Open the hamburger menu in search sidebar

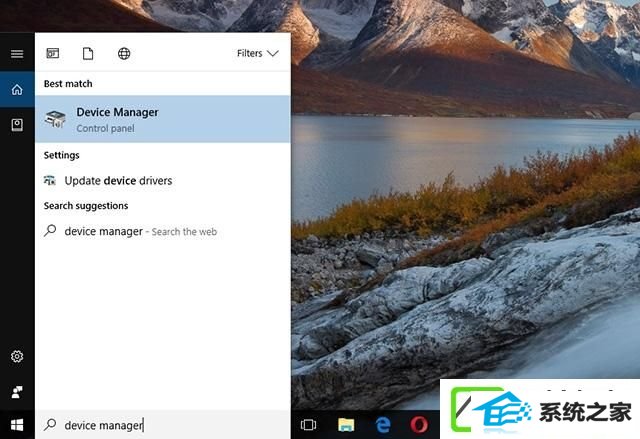tap(17, 53)
